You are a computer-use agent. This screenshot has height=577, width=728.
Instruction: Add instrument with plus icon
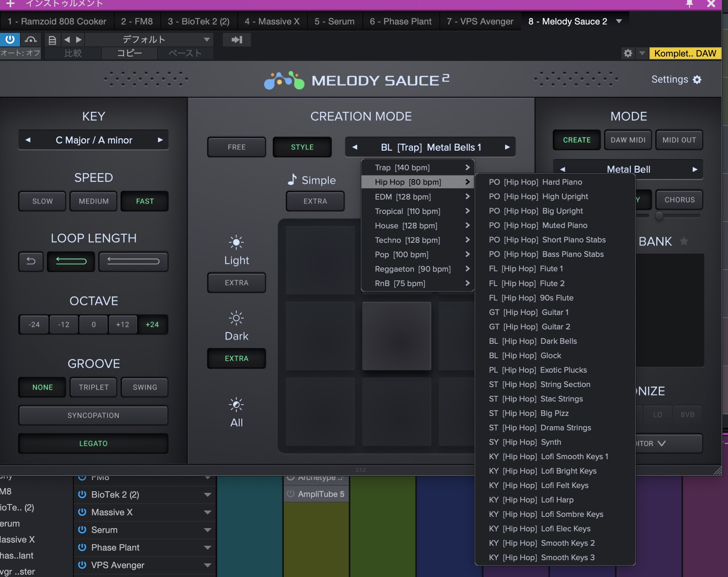pyautogui.click(x=10, y=4)
